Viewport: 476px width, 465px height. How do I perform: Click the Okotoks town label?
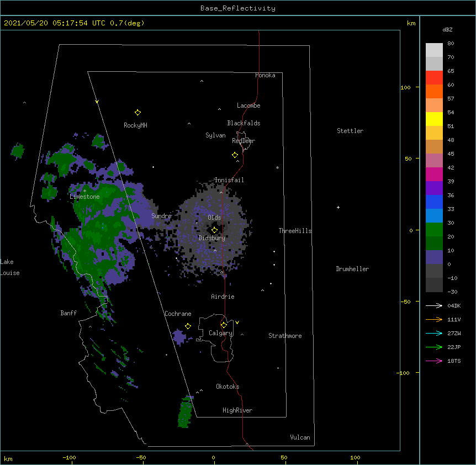point(228,387)
